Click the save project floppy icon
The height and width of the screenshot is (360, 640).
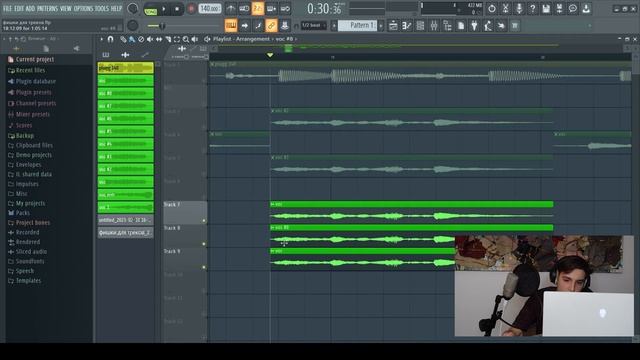point(546,9)
